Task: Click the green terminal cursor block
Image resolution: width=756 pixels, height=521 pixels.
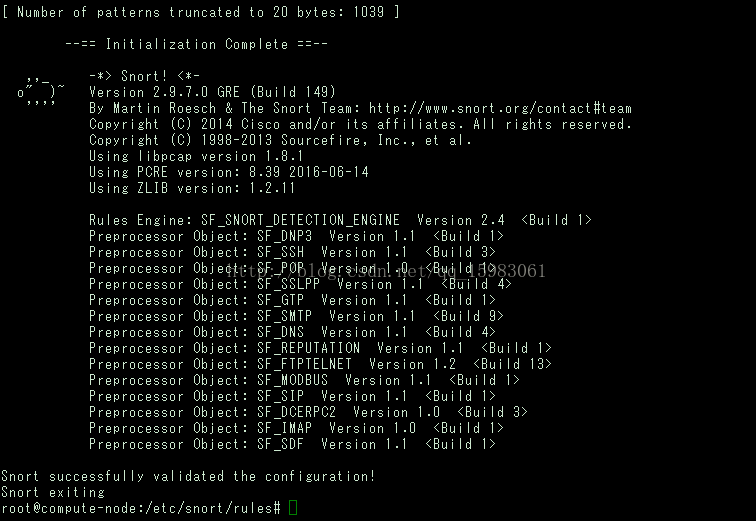Action: (x=293, y=508)
